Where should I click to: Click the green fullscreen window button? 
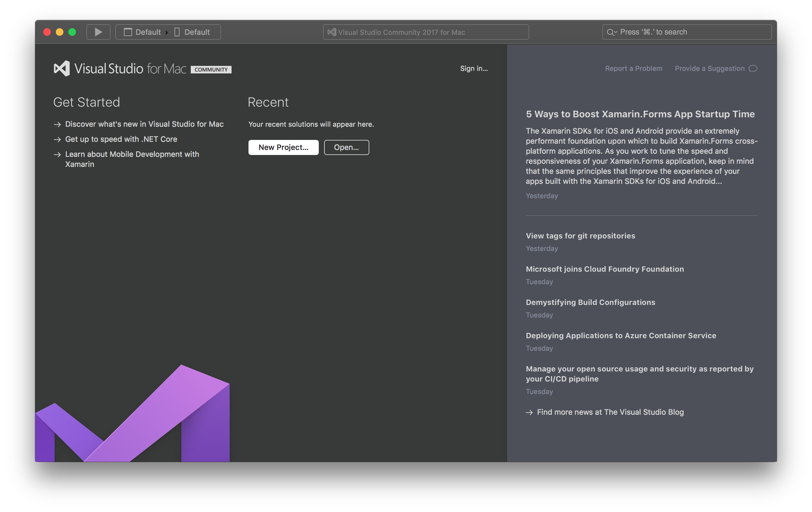click(72, 32)
